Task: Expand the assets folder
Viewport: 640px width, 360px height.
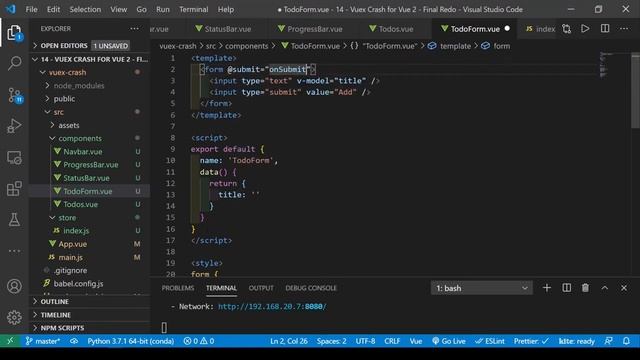Action: click(89, 125)
